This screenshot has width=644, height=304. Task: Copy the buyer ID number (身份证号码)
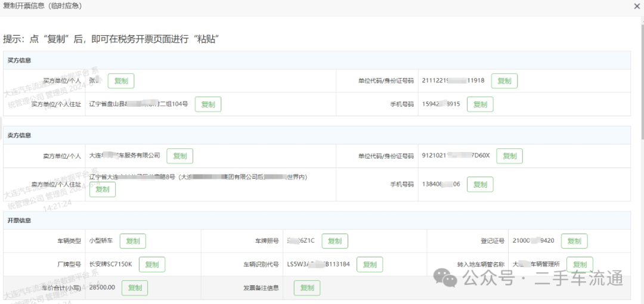point(504,81)
